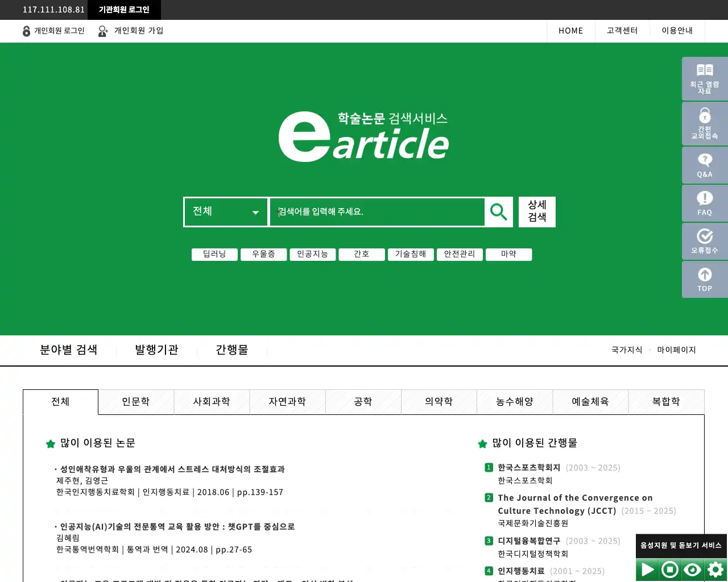Open journal 디지털융복합연구
Image resolution: width=728 pixels, height=582 pixels.
point(529,541)
